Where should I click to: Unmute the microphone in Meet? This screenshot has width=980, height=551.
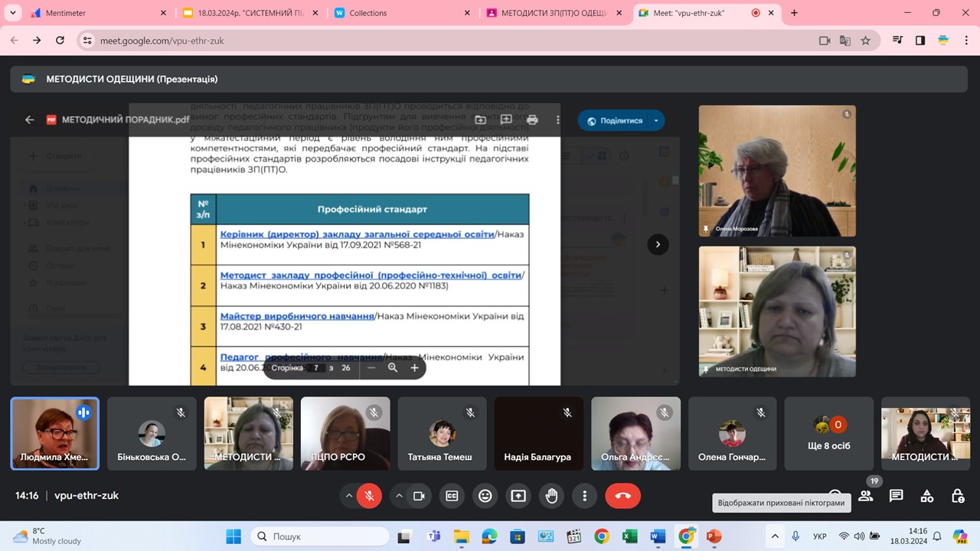pos(369,496)
